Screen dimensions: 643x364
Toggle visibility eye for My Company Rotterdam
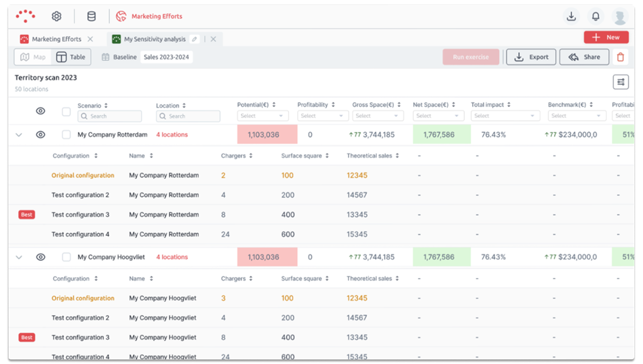coord(41,135)
